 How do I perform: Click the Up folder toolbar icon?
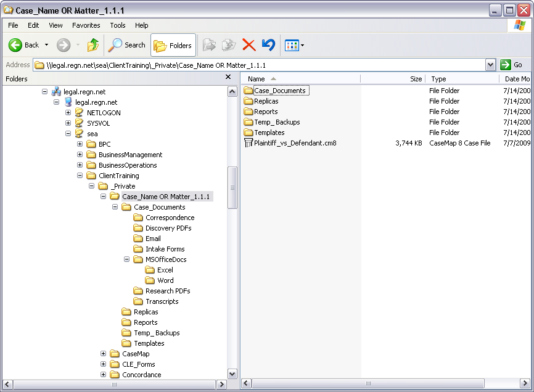pyautogui.click(x=93, y=45)
